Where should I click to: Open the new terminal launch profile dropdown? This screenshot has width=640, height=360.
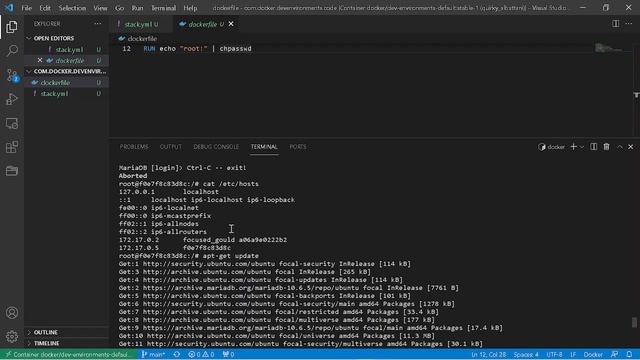coord(582,147)
